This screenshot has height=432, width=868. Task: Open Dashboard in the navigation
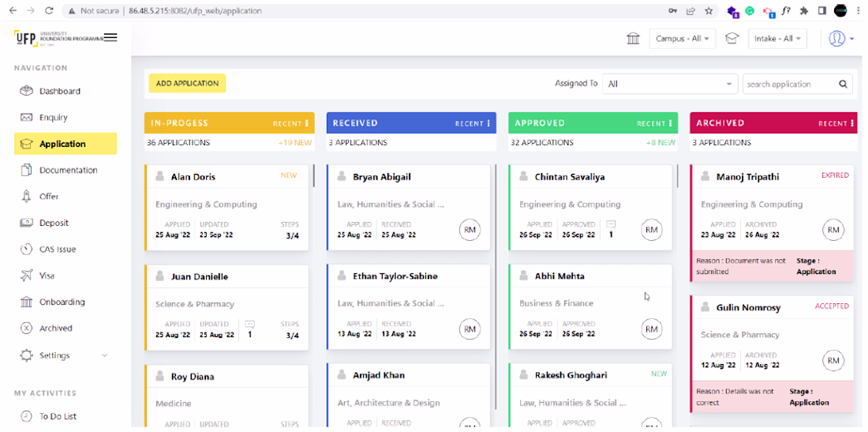[x=65, y=92]
